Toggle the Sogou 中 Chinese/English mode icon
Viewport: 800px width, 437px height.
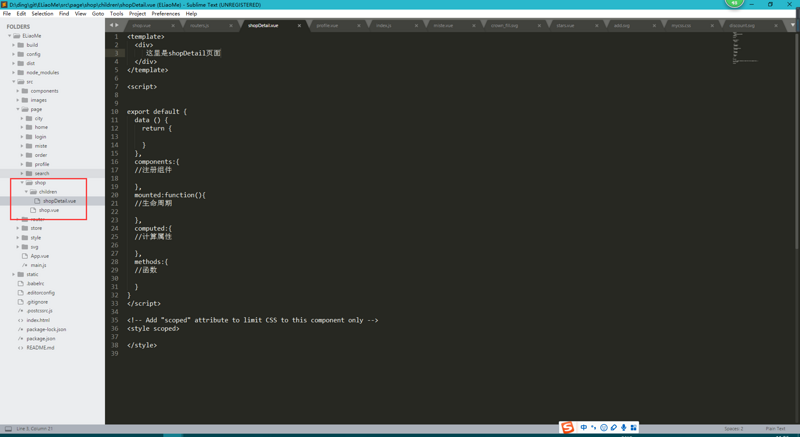point(584,427)
